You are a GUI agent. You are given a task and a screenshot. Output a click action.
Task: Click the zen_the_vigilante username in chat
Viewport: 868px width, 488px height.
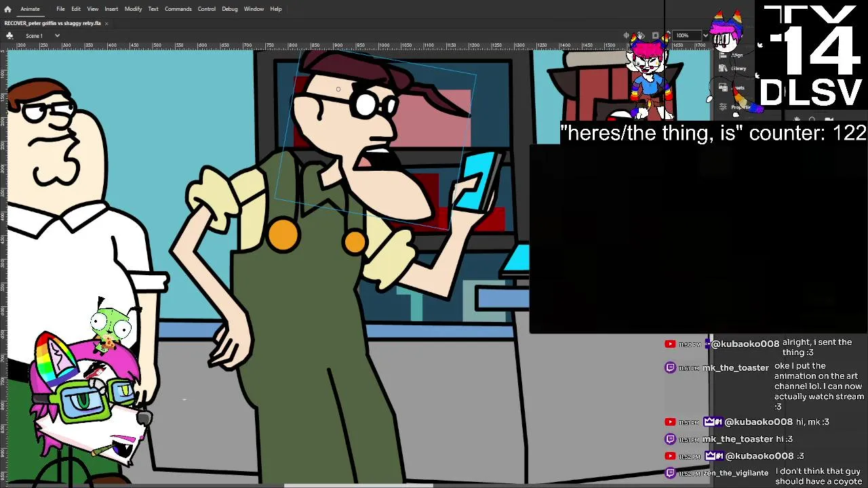coord(736,473)
